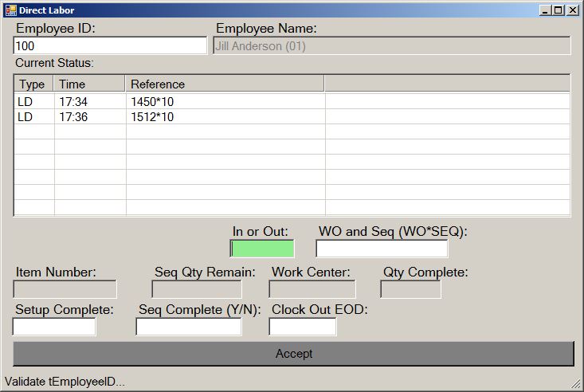The height and width of the screenshot is (392, 584).
Task: Sort by the Time column header
Action: [x=89, y=84]
